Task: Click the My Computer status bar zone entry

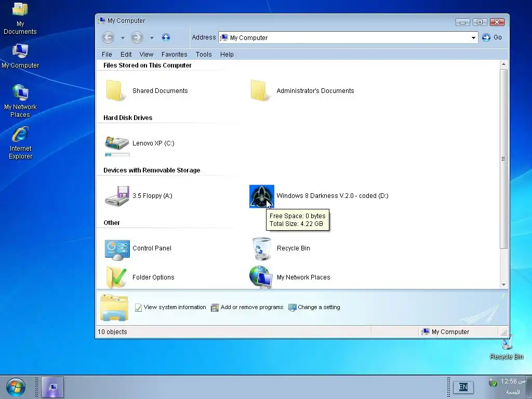Action: click(x=445, y=332)
